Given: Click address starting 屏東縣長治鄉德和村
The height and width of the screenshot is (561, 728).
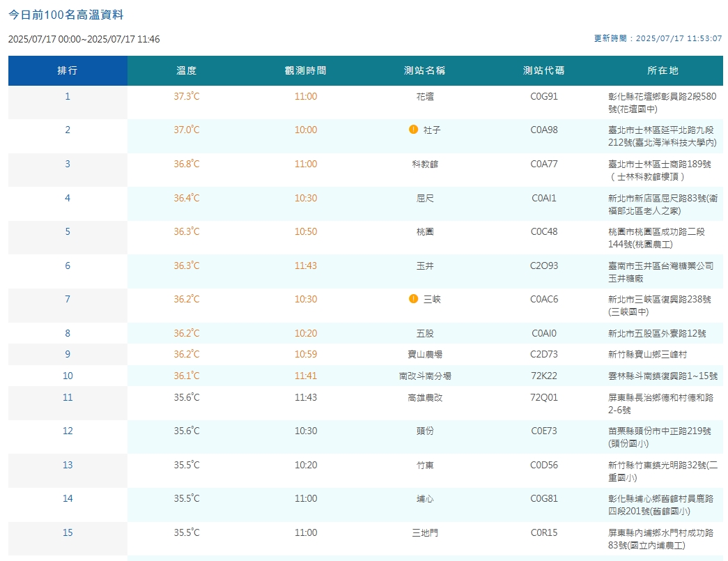Looking at the screenshot, I should 660,404.
